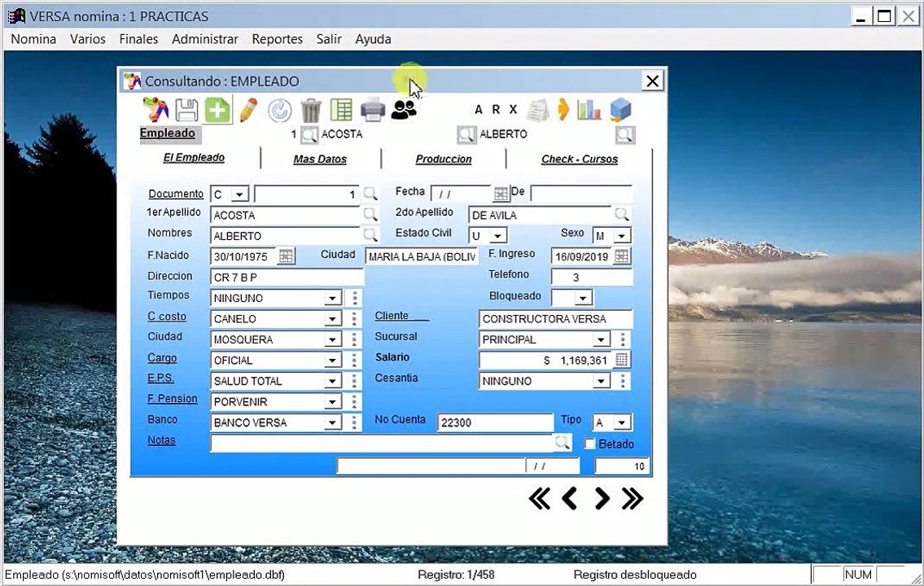Click the printer icon in toolbar

[x=372, y=110]
